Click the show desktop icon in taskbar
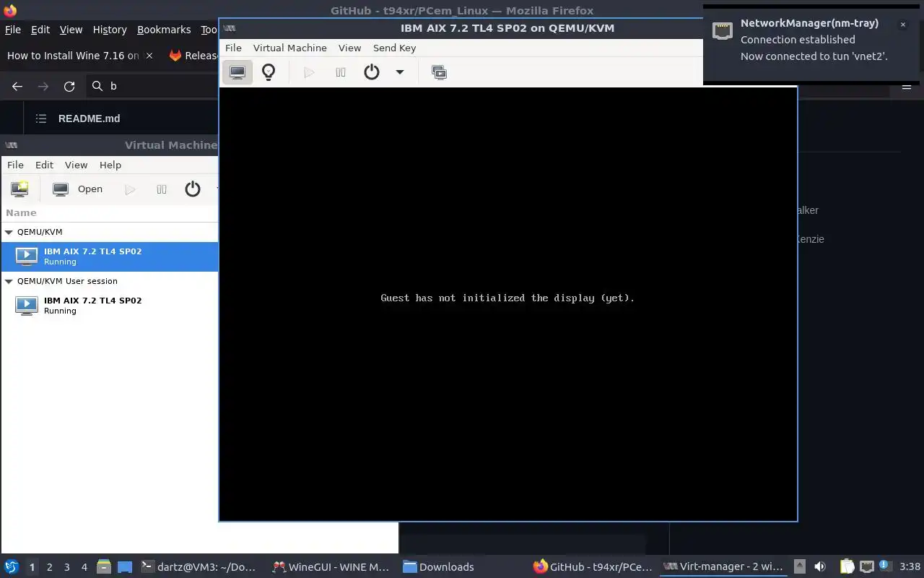Image resolution: width=924 pixels, height=578 pixels. (125, 567)
